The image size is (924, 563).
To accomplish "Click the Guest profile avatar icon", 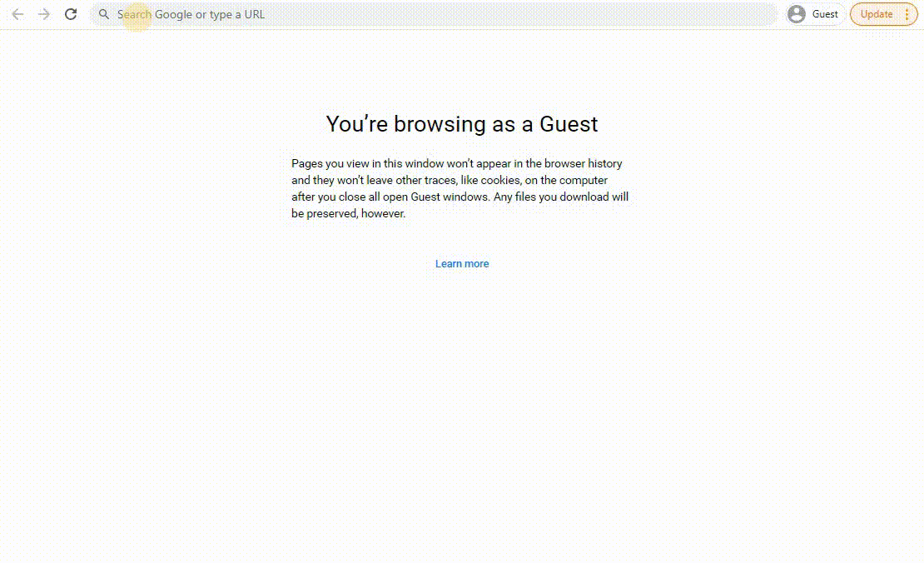I will (x=797, y=14).
